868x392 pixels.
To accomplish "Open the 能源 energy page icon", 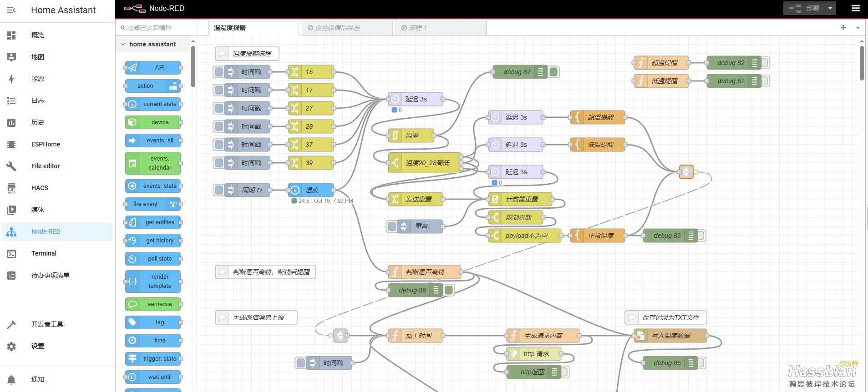I will coord(11,79).
